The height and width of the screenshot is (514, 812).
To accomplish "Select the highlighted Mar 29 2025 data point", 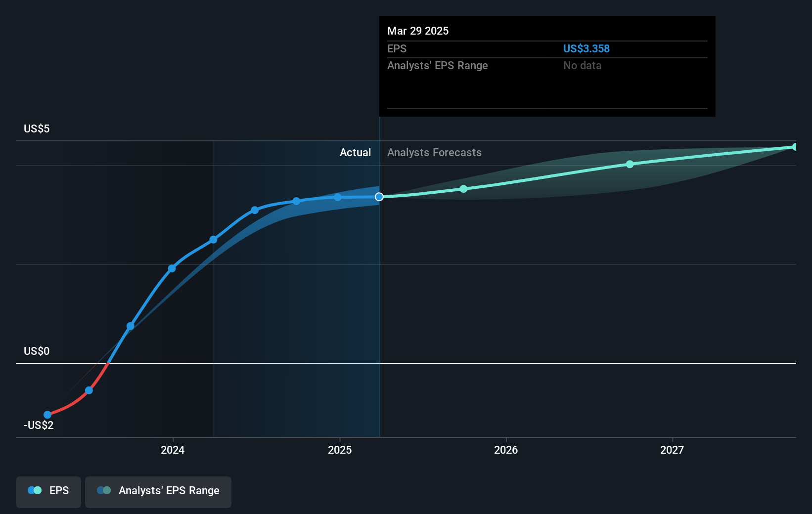I will (x=379, y=197).
